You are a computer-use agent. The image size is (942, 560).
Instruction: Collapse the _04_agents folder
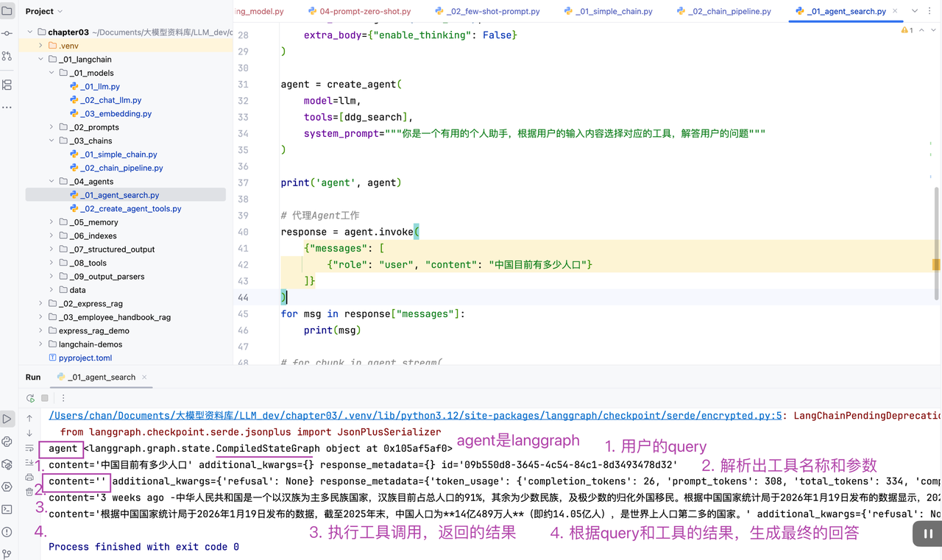coord(52,181)
